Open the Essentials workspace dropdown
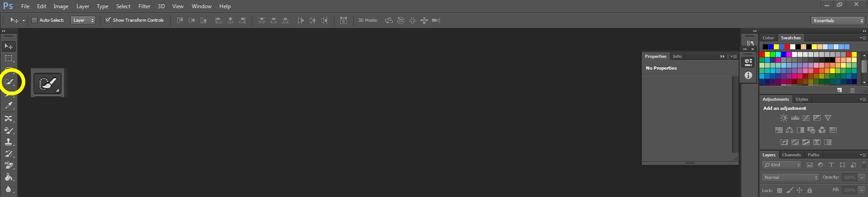Screen dimensions: 868x197 838,21
